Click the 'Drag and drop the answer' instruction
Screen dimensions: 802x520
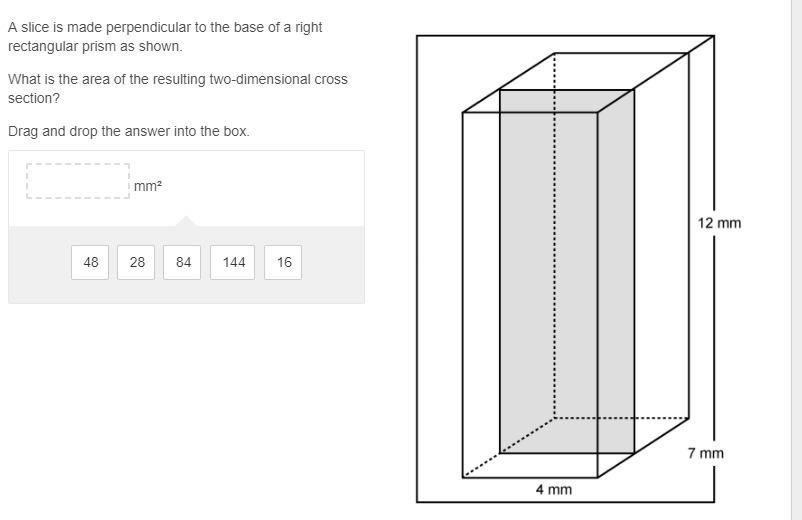click(x=129, y=131)
